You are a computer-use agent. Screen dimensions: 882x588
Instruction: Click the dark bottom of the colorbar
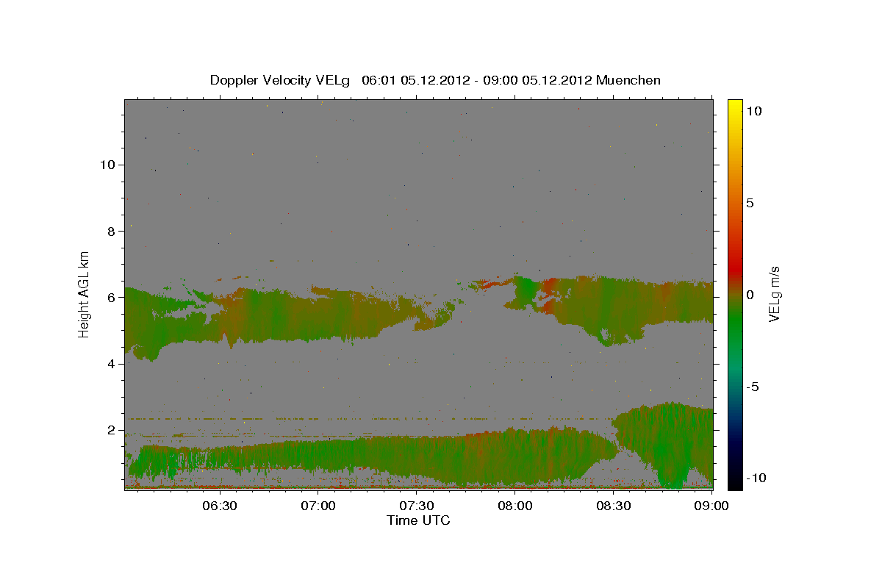(734, 470)
